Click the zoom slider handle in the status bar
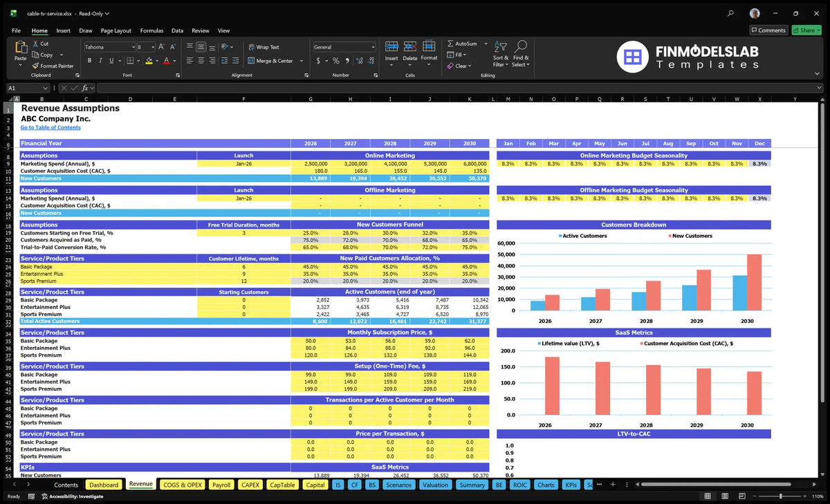This screenshot has height=504, width=830. [x=781, y=496]
